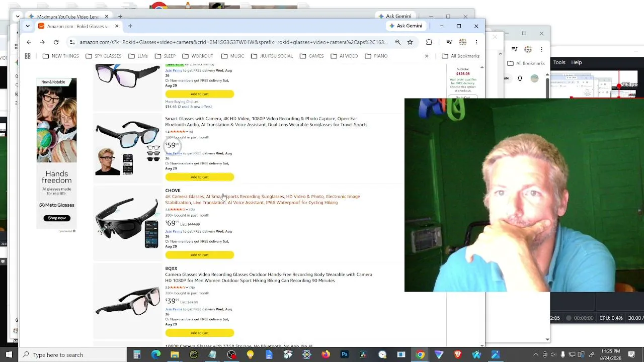Screen dimensions: 644x362
Task: Click the browser forward arrow
Action: (x=42, y=42)
